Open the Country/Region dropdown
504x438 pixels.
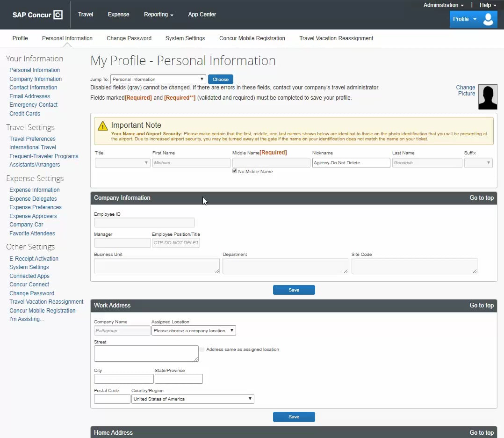coord(193,399)
